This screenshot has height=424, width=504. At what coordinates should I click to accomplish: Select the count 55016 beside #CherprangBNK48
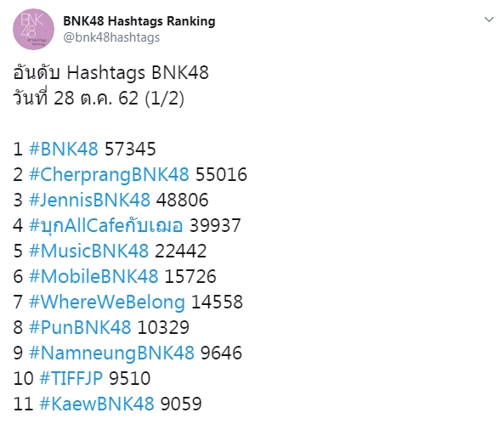[221, 174]
